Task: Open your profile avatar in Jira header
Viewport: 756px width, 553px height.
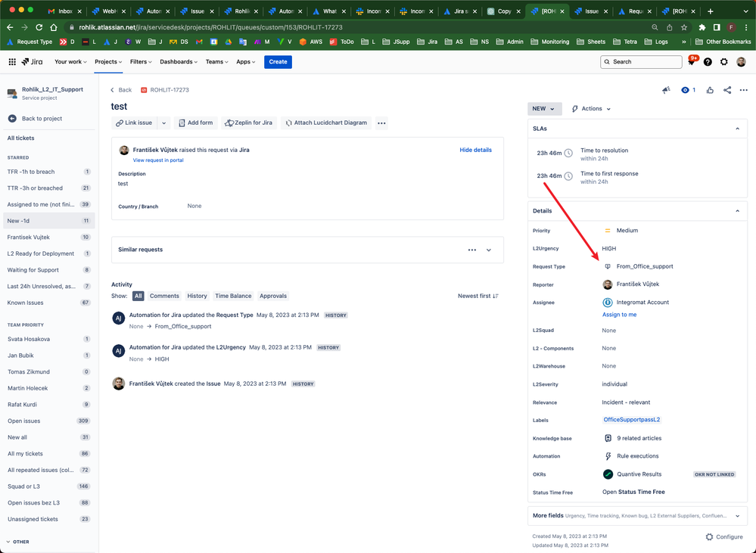Action: coord(741,62)
